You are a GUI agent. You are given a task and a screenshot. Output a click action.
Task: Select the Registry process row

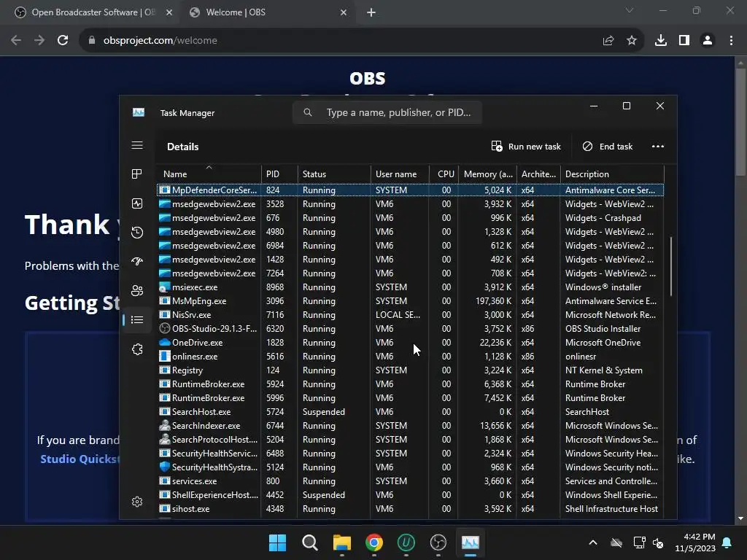click(x=410, y=370)
